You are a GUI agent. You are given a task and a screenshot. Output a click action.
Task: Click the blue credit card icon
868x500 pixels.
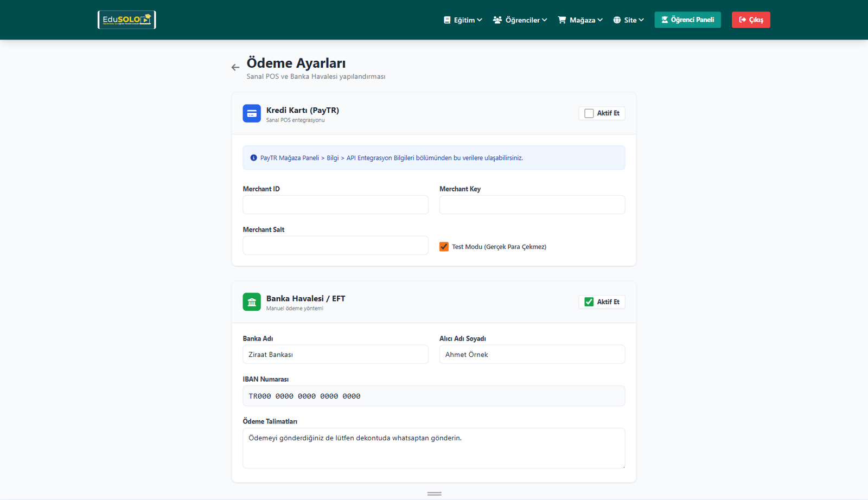pyautogui.click(x=252, y=113)
